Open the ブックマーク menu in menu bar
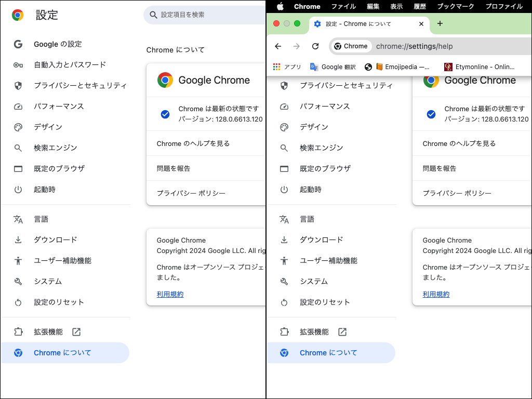532x399 pixels. pos(455,6)
